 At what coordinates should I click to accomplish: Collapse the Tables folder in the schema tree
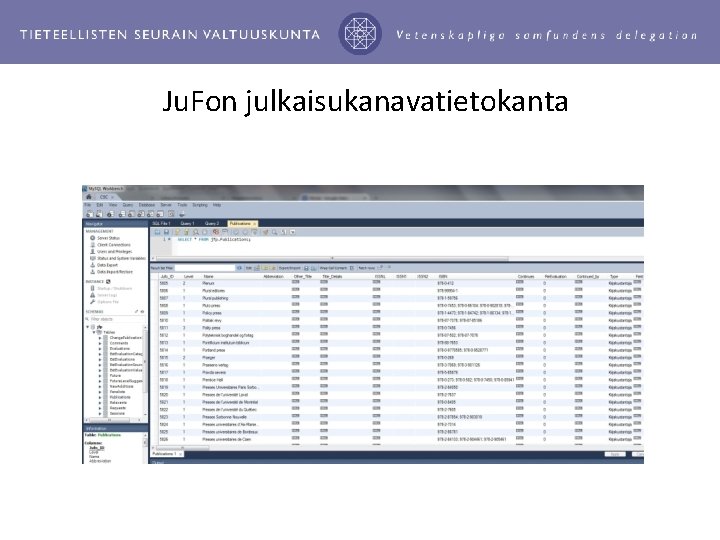(94, 332)
